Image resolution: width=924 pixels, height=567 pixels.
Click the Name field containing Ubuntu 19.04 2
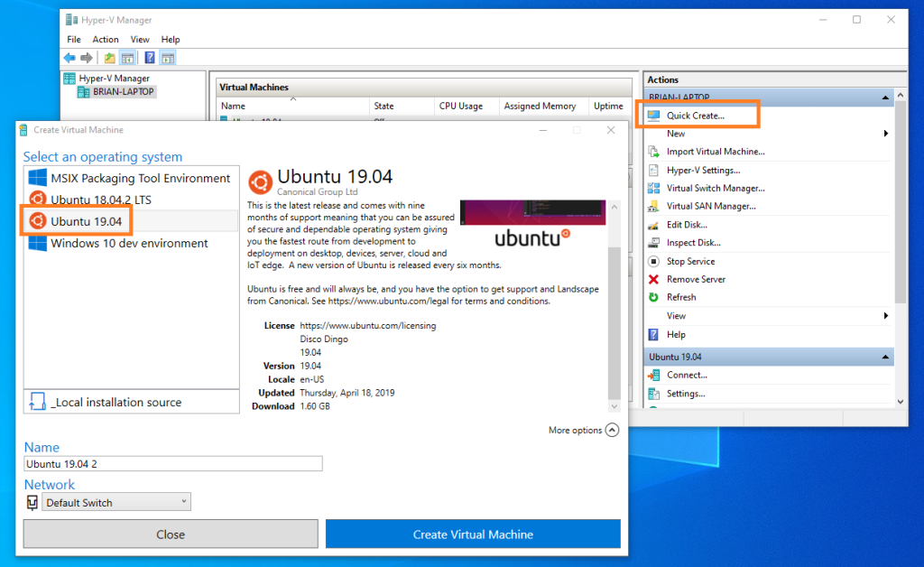[x=173, y=463]
